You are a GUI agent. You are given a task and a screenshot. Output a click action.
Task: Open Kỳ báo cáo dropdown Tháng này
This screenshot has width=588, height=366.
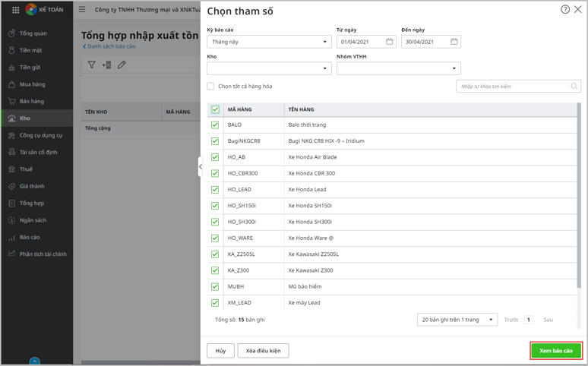coord(269,42)
